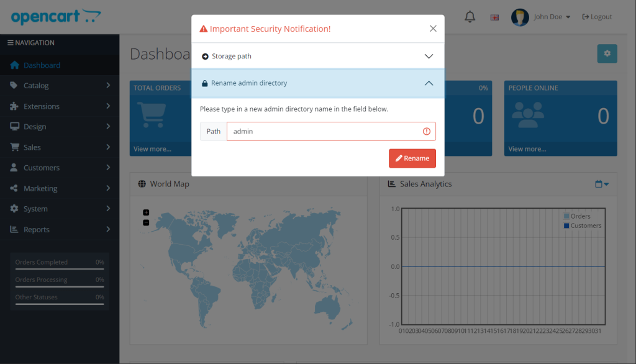Collapse the Rename admin directory section

(x=318, y=82)
